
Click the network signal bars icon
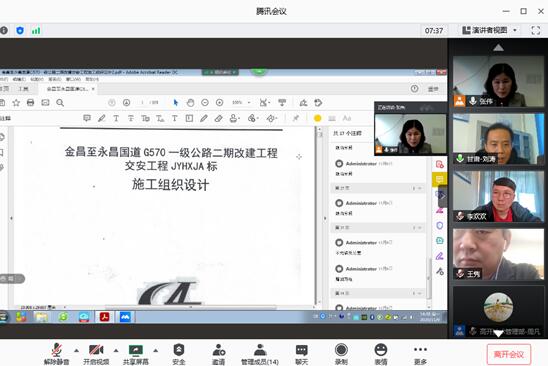coord(36,30)
